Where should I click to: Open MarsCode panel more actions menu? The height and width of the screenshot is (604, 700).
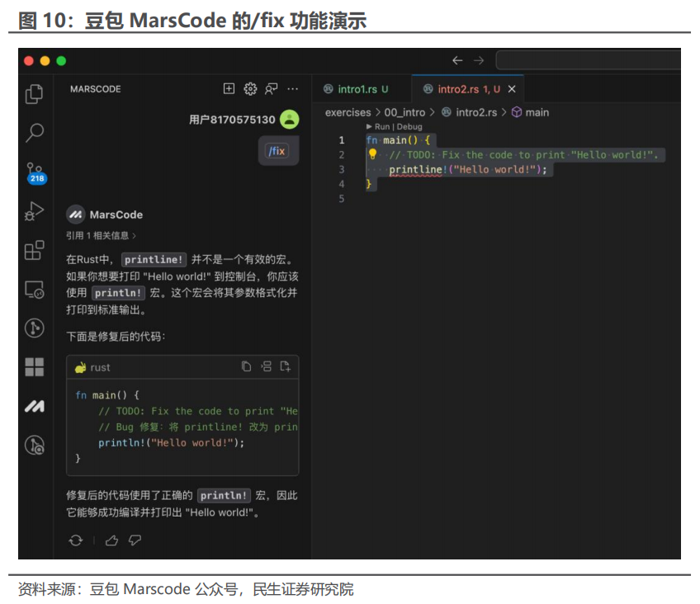pyautogui.click(x=293, y=89)
